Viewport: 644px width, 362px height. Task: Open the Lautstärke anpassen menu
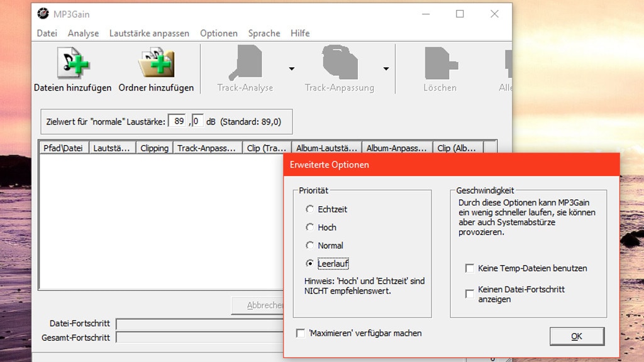[149, 33]
